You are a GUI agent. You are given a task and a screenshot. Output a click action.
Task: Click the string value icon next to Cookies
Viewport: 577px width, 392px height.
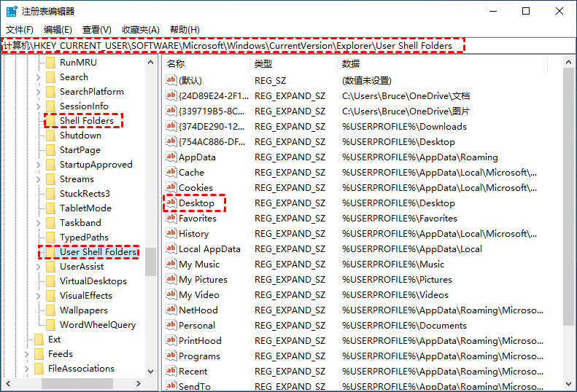click(171, 188)
